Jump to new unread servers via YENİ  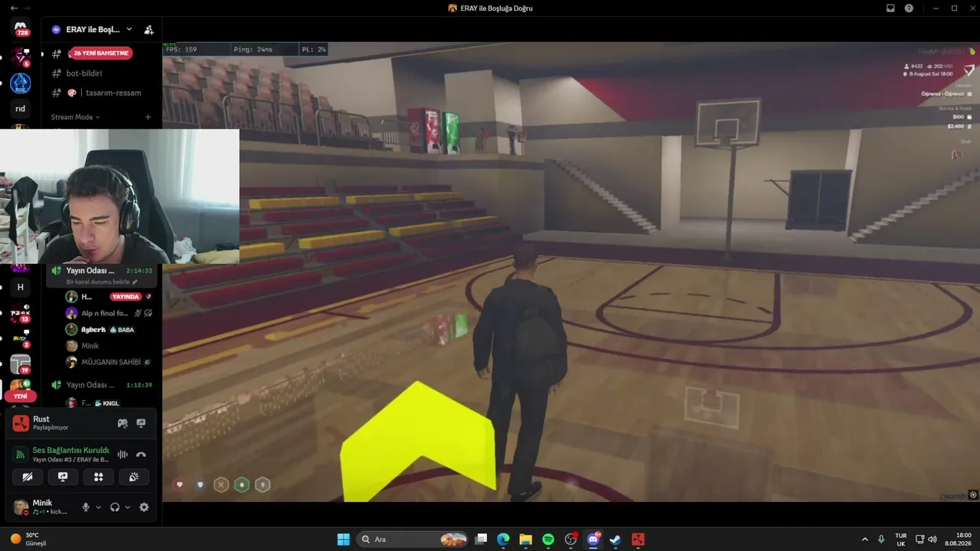pos(21,396)
